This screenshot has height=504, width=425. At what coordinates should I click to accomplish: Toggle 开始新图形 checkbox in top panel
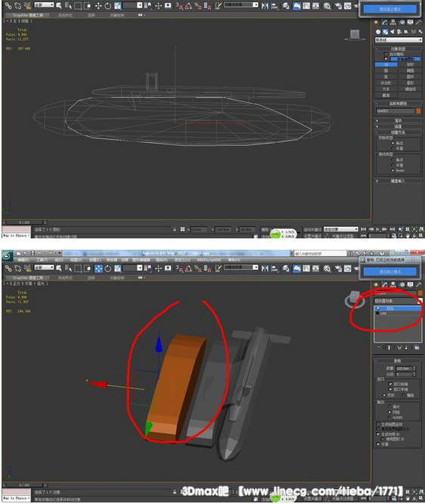(386, 59)
